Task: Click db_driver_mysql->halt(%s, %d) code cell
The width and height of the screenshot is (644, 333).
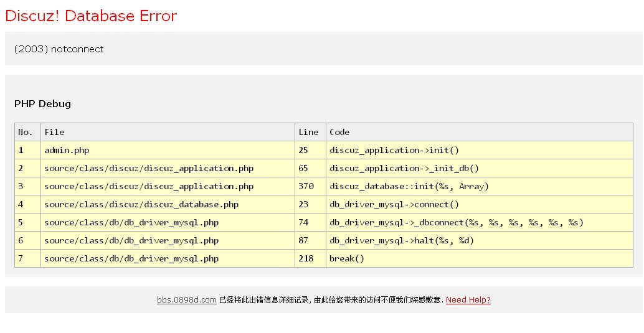Action: pyautogui.click(x=480, y=241)
